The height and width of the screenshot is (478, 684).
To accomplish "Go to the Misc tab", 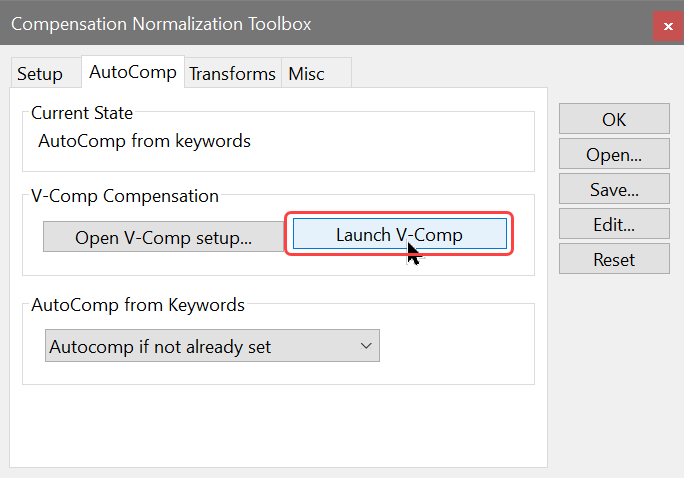I will (306, 74).
